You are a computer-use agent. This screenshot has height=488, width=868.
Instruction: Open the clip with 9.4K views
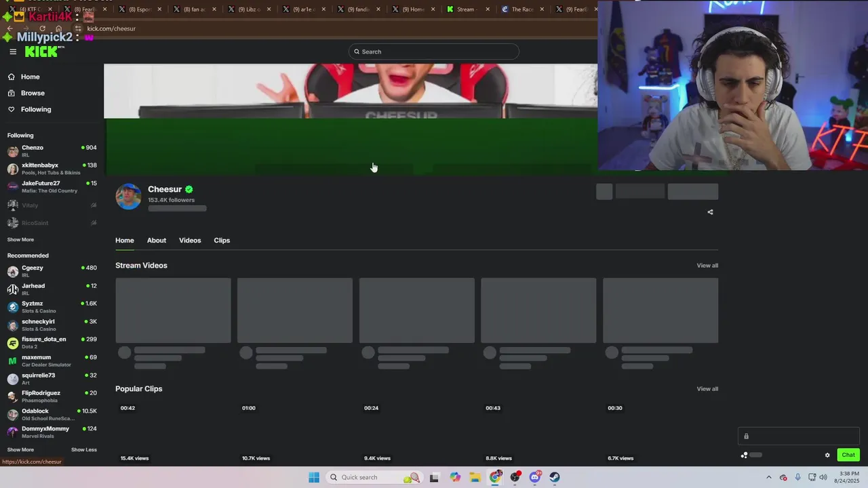coord(417,433)
